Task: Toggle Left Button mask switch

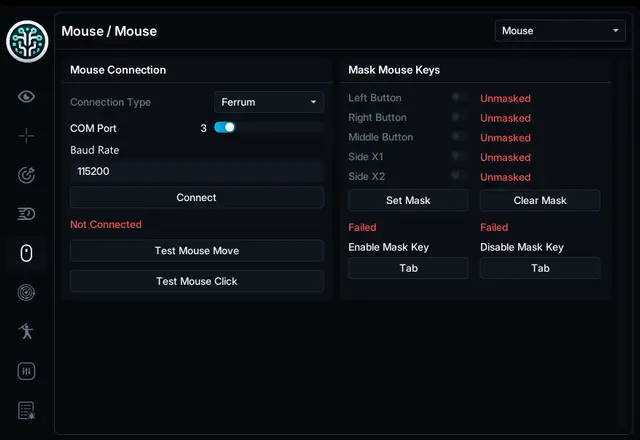Action: (459, 97)
